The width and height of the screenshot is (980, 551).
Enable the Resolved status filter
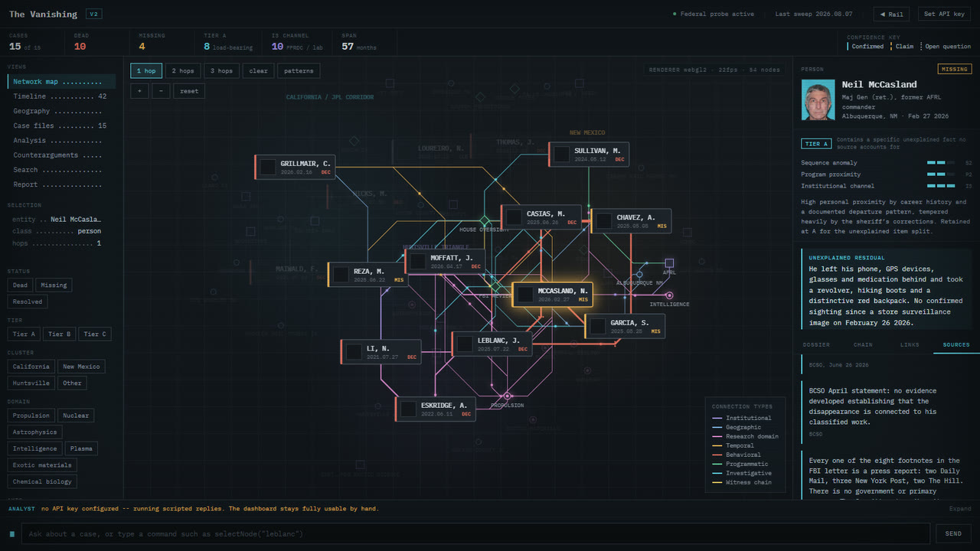[28, 302]
